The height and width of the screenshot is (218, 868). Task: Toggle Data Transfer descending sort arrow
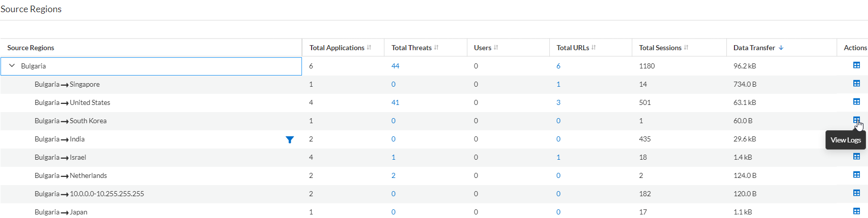click(781, 48)
